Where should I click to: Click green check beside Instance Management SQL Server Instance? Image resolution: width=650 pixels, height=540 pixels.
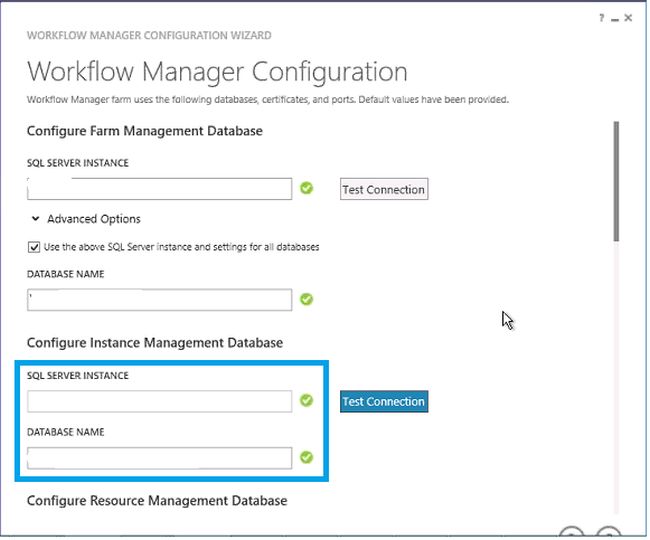tap(307, 400)
